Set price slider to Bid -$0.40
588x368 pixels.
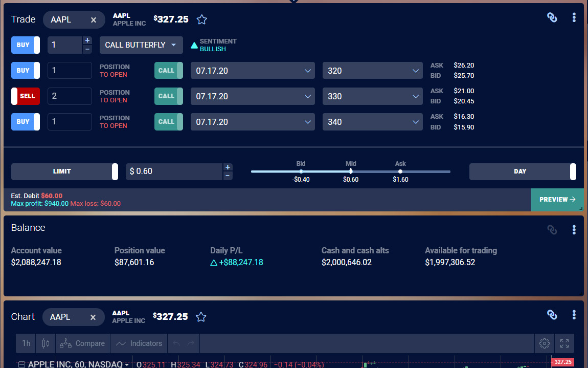click(301, 171)
